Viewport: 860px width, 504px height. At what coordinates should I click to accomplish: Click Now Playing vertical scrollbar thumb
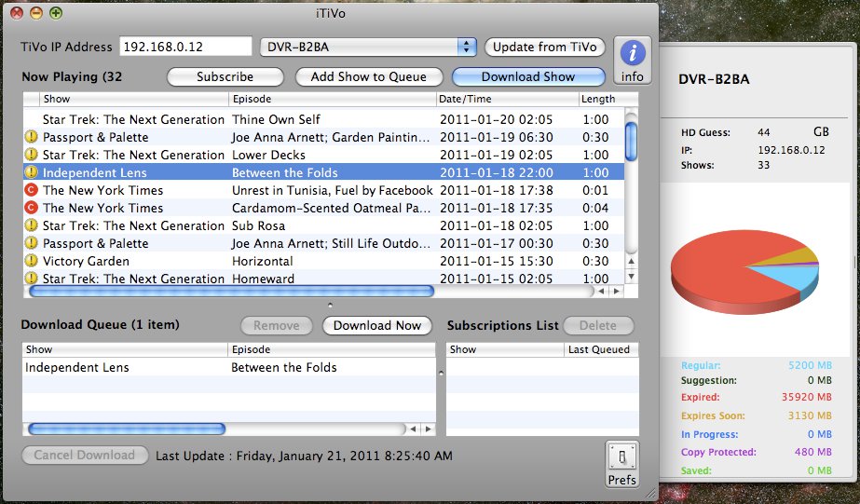click(x=632, y=142)
